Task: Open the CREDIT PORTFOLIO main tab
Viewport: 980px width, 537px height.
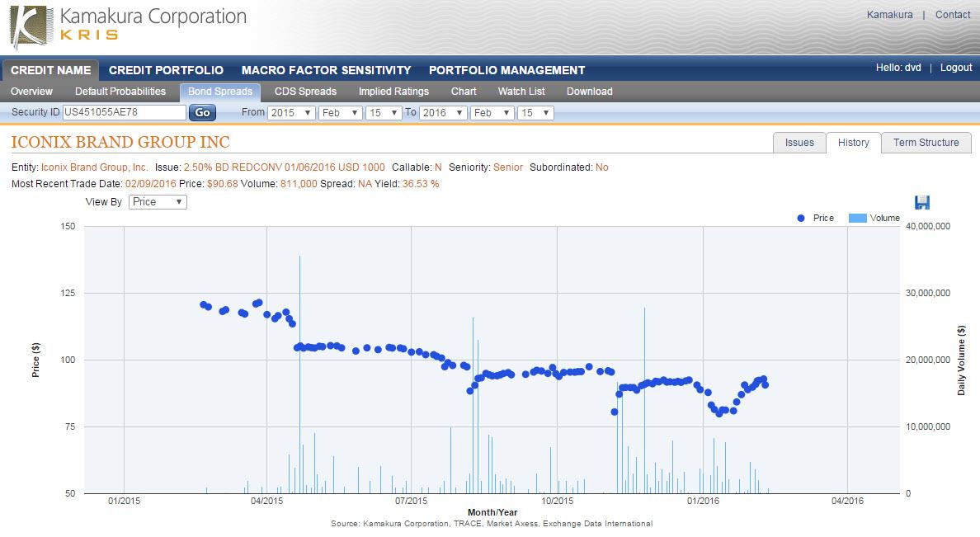Action: [x=167, y=70]
